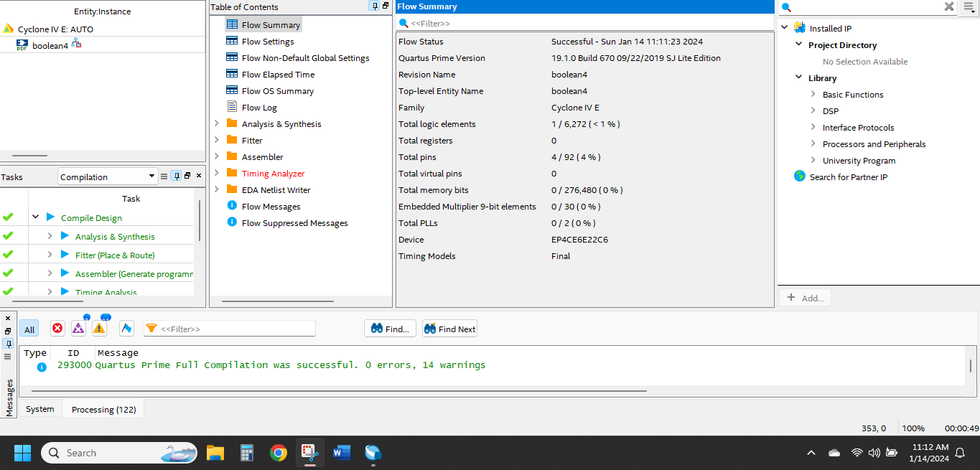Expand the Fitter report folder

click(x=217, y=140)
